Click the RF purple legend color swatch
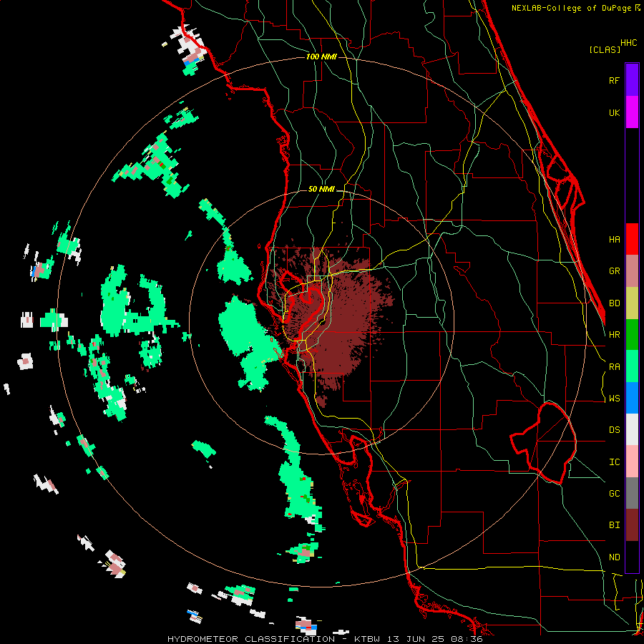The width and height of the screenshot is (644, 644). click(x=632, y=80)
